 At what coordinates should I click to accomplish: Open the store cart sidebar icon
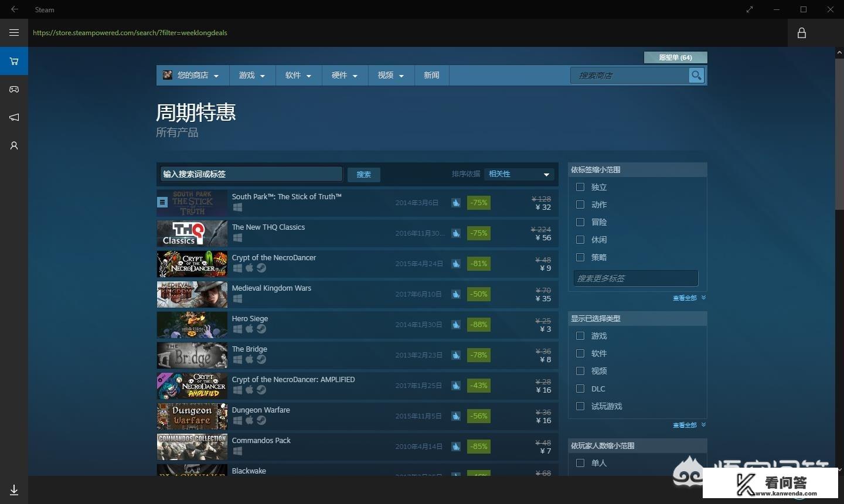coord(14,61)
